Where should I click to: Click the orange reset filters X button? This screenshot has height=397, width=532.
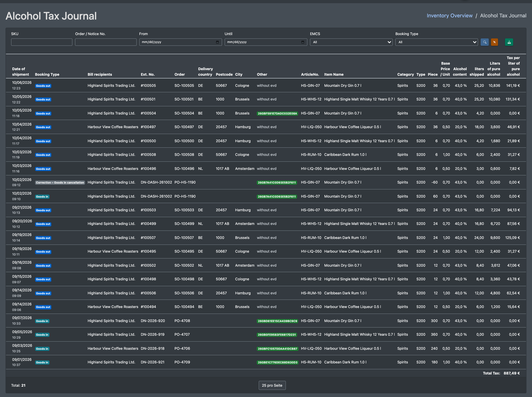point(494,42)
